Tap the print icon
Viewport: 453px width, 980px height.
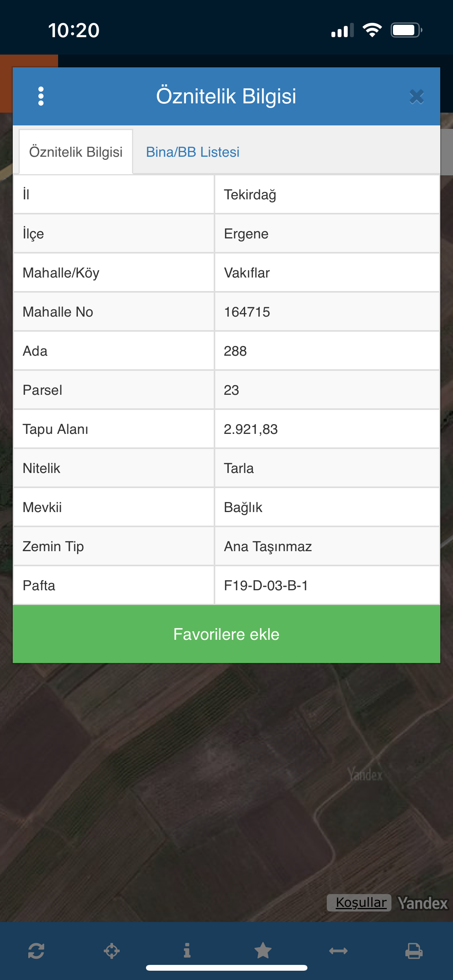414,951
